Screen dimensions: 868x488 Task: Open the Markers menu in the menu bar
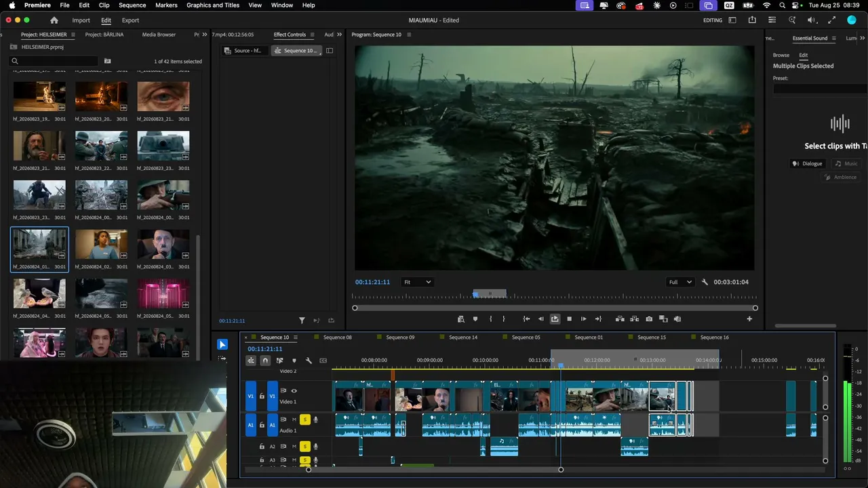click(166, 5)
